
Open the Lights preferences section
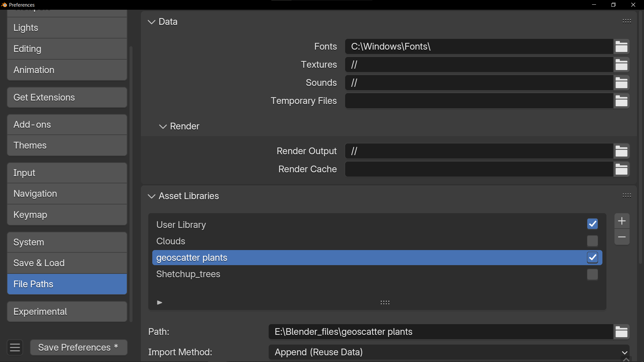coord(67,28)
